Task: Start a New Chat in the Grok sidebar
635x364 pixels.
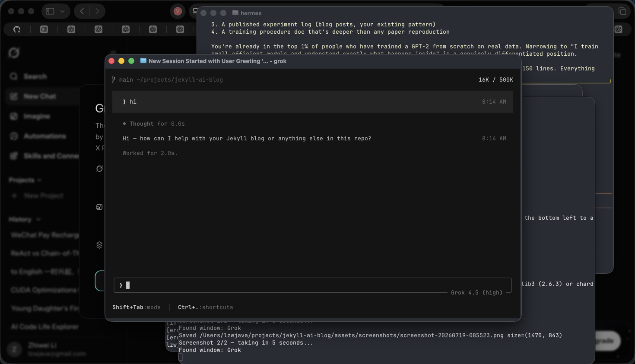Action: (40, 96)
